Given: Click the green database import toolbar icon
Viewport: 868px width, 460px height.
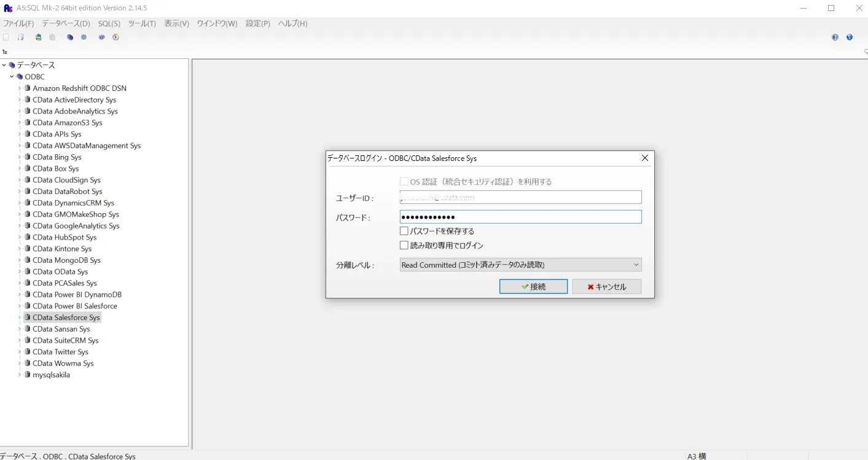Looking at the screenshot, I should [38, 37].
